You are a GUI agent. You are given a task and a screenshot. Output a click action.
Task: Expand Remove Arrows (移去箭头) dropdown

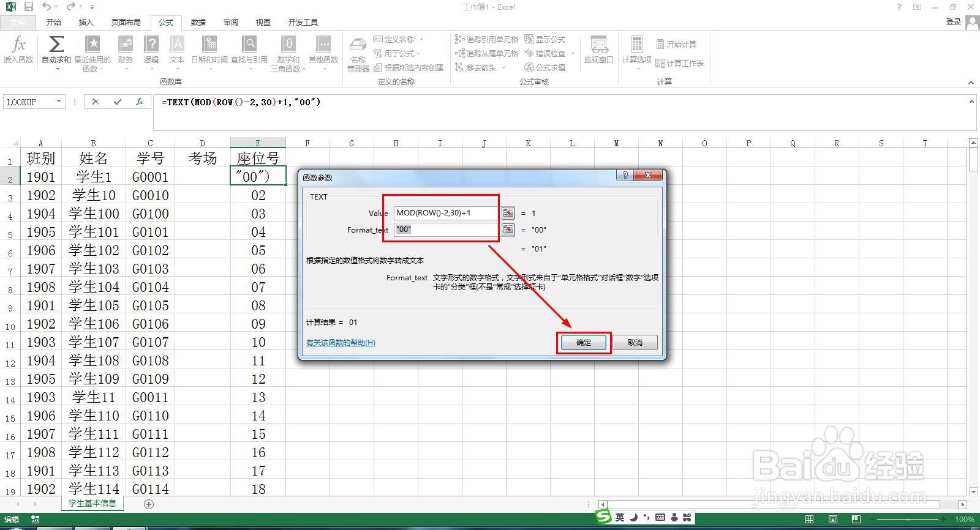(x=504, y=67)
